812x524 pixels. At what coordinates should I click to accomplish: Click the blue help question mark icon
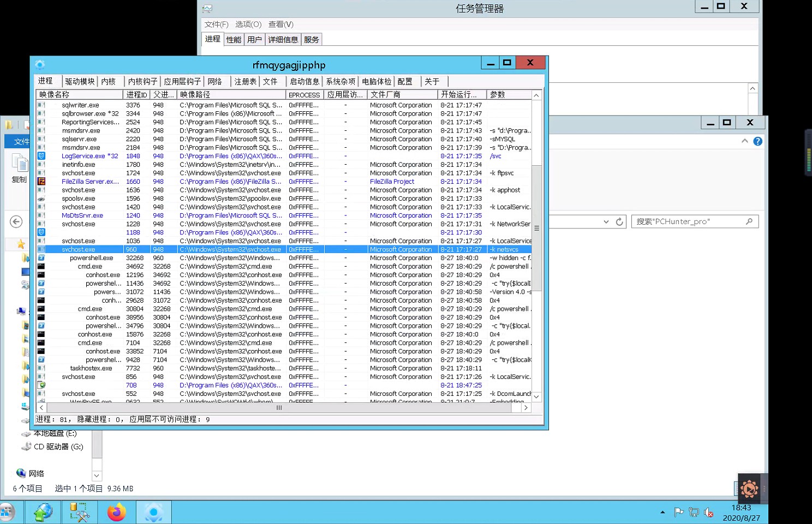(757, 141)
